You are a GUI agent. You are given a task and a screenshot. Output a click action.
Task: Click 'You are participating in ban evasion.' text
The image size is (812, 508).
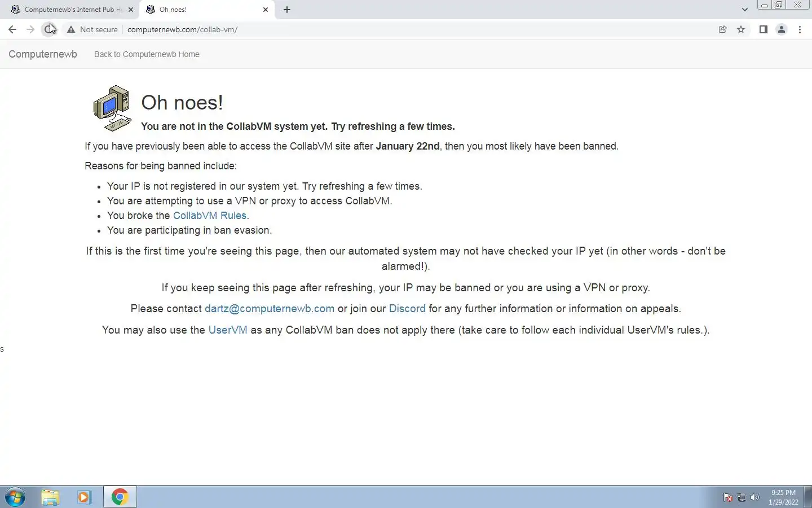click(x=189, y=230)
